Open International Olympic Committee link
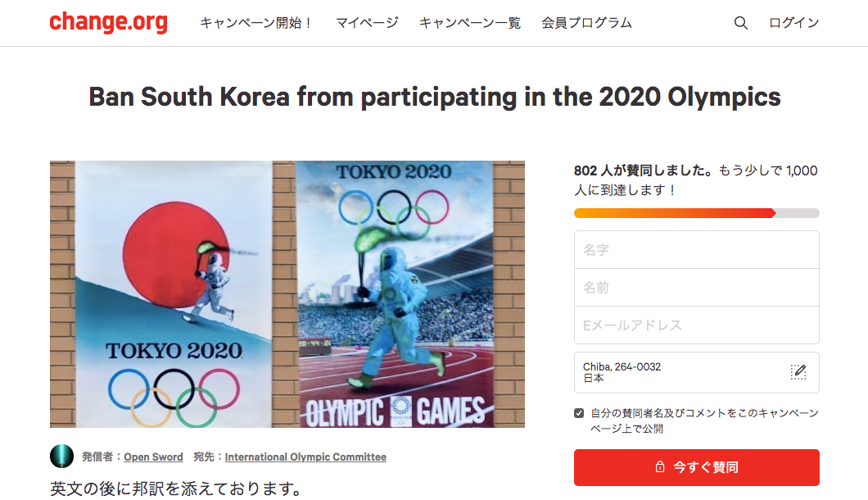868x500 pixels. coord(305,457)
